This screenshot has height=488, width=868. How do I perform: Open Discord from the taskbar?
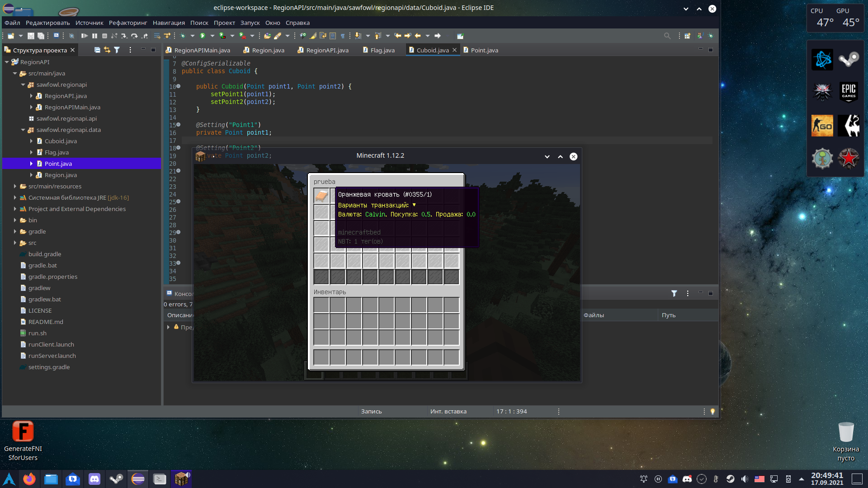[x=94, y=479]
